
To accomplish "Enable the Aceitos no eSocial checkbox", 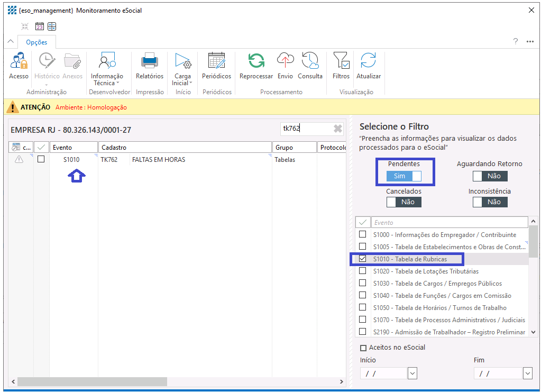I will pos(363,348).
